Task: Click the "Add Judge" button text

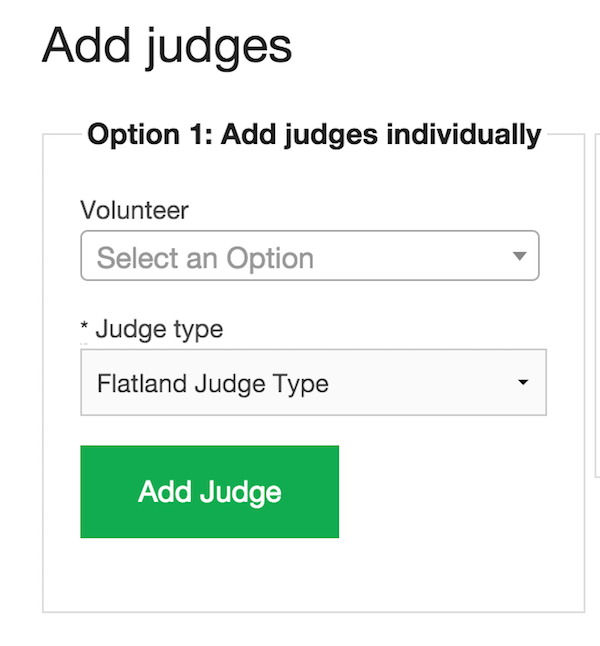Action: point(210,492)
